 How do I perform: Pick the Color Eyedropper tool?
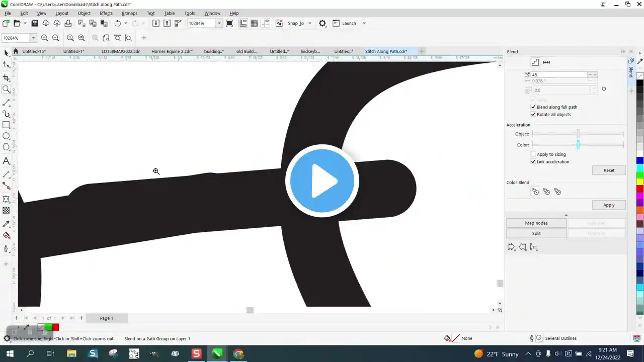6,224
